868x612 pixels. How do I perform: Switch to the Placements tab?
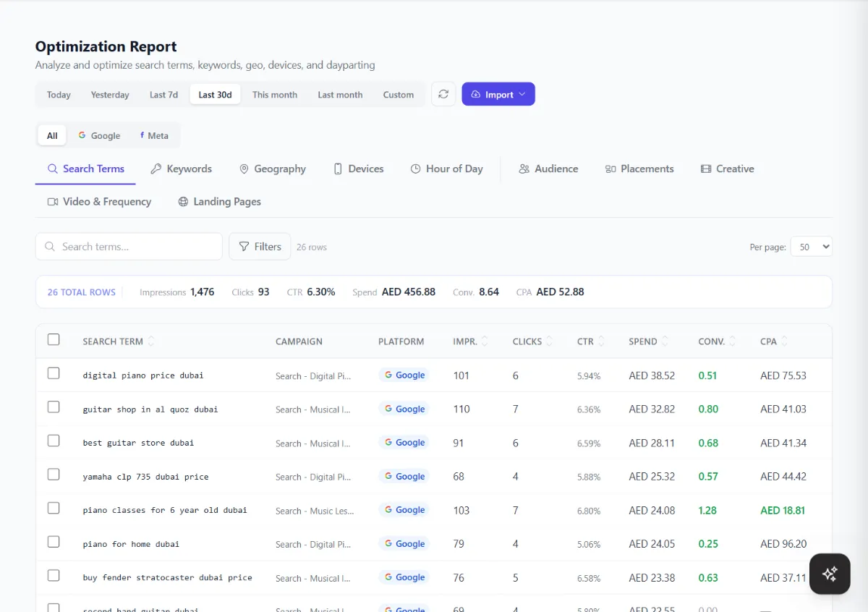point(639,169)
